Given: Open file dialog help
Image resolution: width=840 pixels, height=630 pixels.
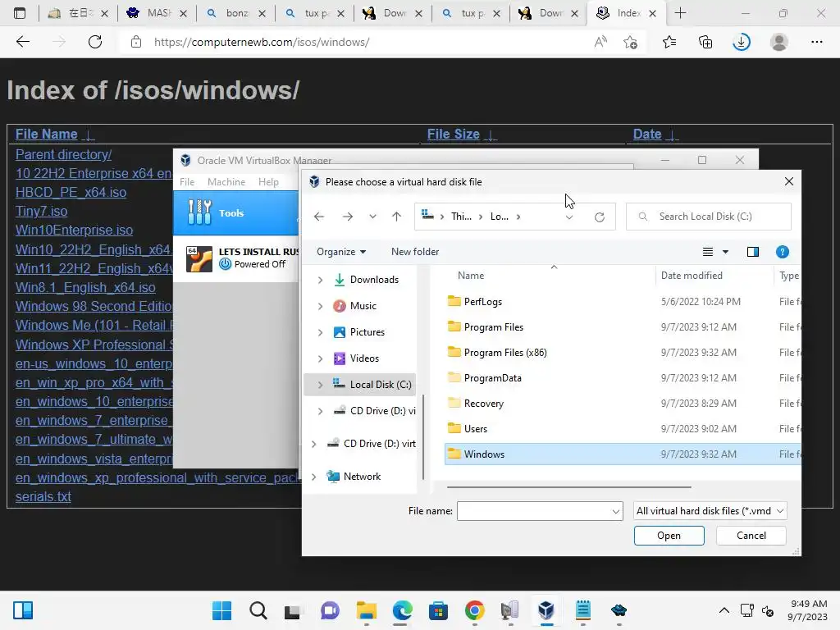Looking at the screenshot, I should click(x=782, y=252).
